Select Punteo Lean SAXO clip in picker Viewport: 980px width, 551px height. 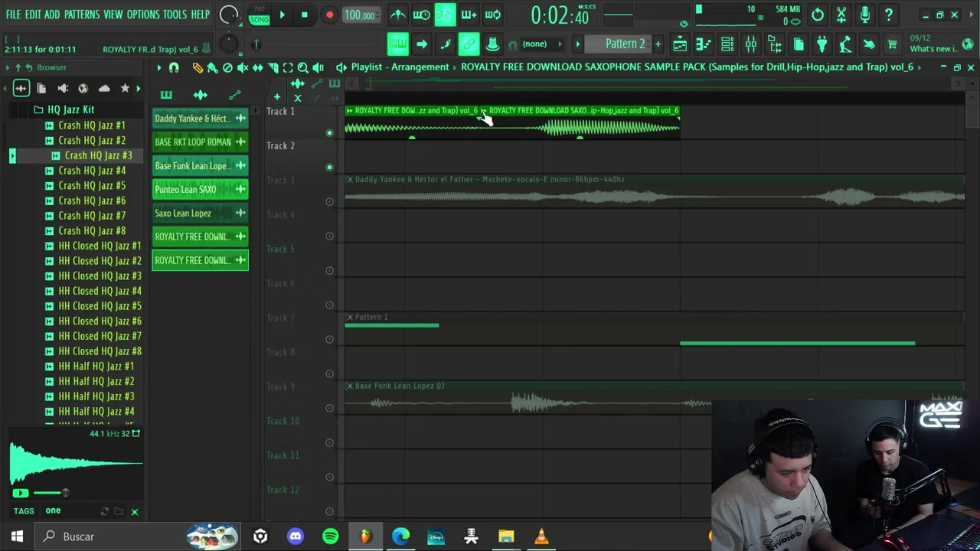coord(200,190)
